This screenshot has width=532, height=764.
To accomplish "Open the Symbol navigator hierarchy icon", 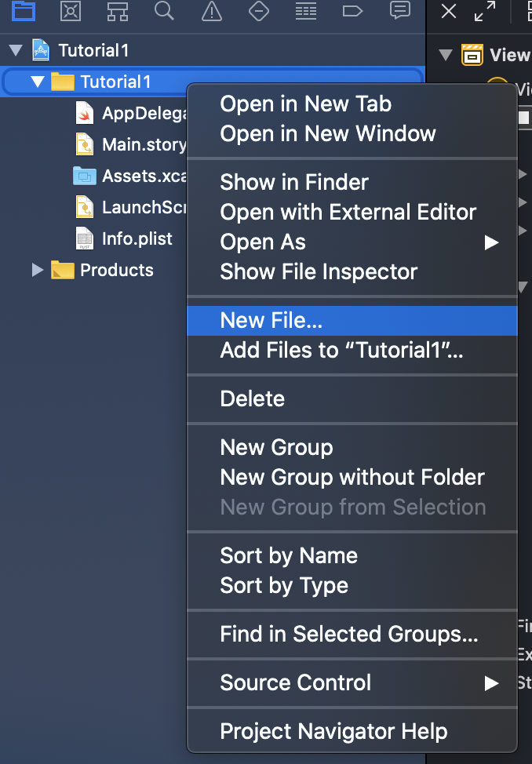I will tap(118, 11).
